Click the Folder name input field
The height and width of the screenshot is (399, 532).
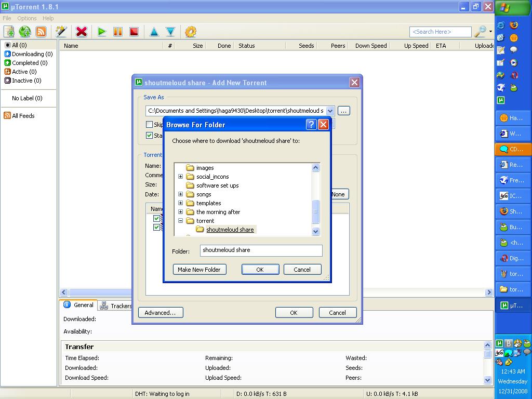[x=261, y=250]
